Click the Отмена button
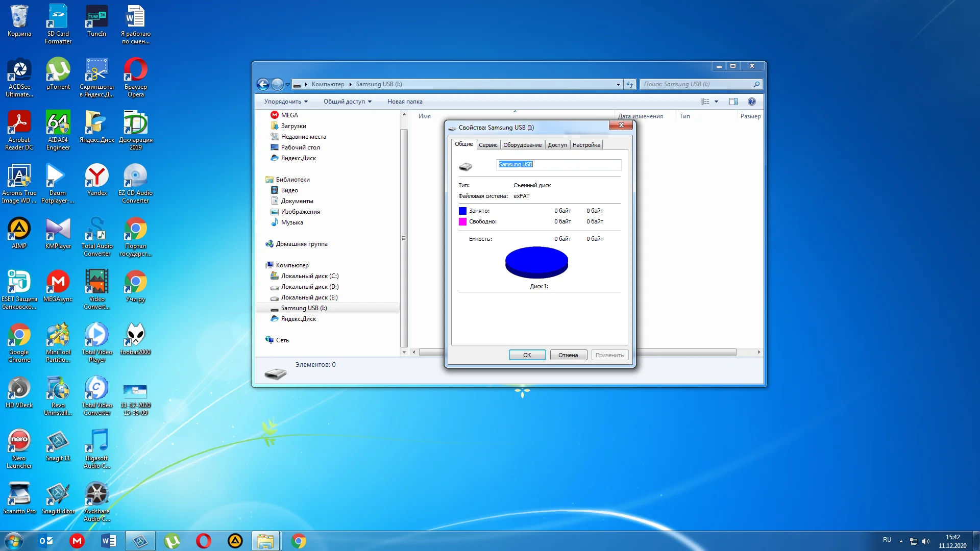The image size is (980, 551). 568,355
